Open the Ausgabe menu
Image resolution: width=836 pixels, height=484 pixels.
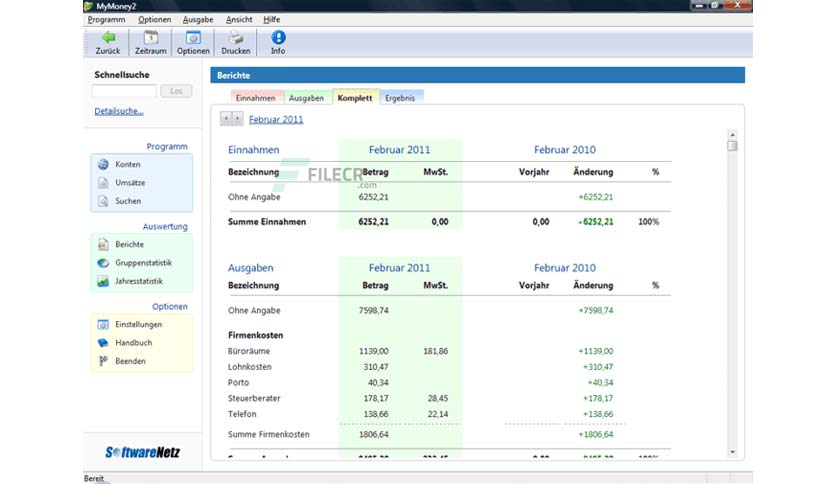click(x=198, y=20)
